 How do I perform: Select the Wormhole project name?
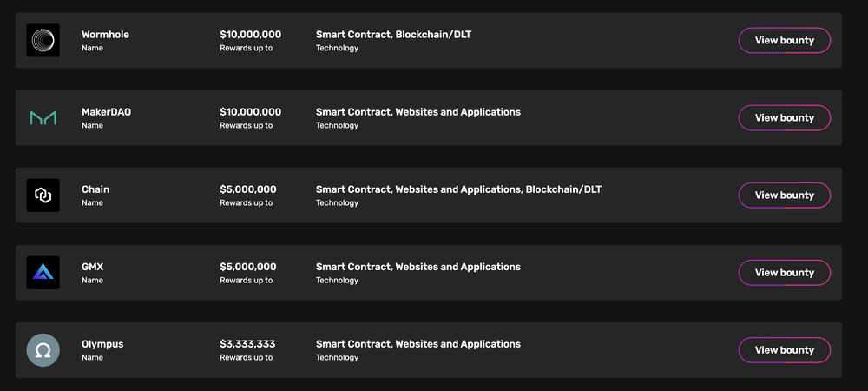[105, 35]
